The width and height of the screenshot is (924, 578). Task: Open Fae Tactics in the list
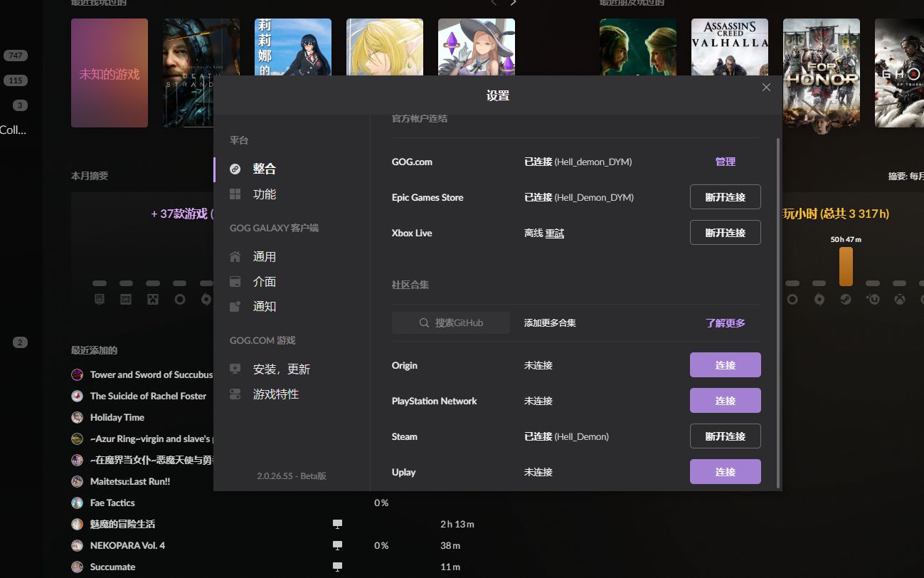(x=112, y=503)
